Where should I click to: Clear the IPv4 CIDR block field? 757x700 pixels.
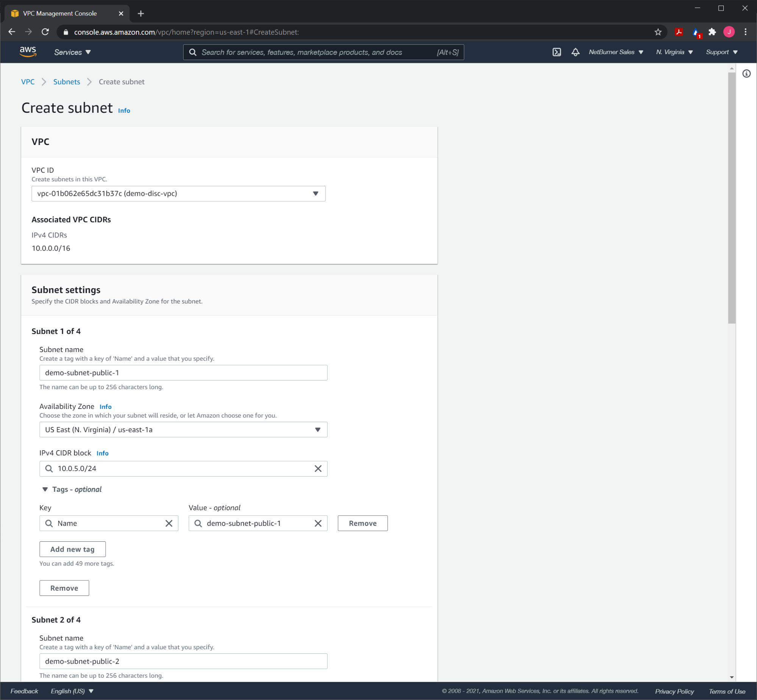(x=318, y=469)
